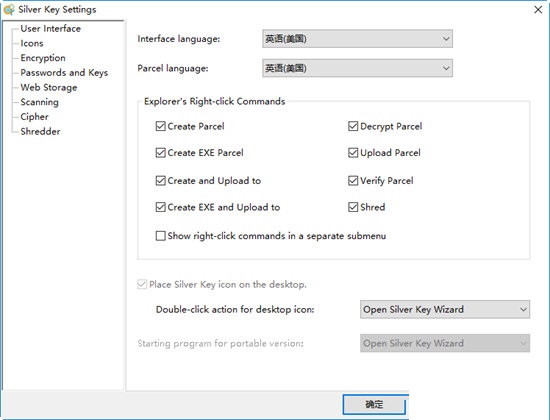550x420 pixels.
Task: Go to Passwords and Keys section
Action: [x=64, y=73]
